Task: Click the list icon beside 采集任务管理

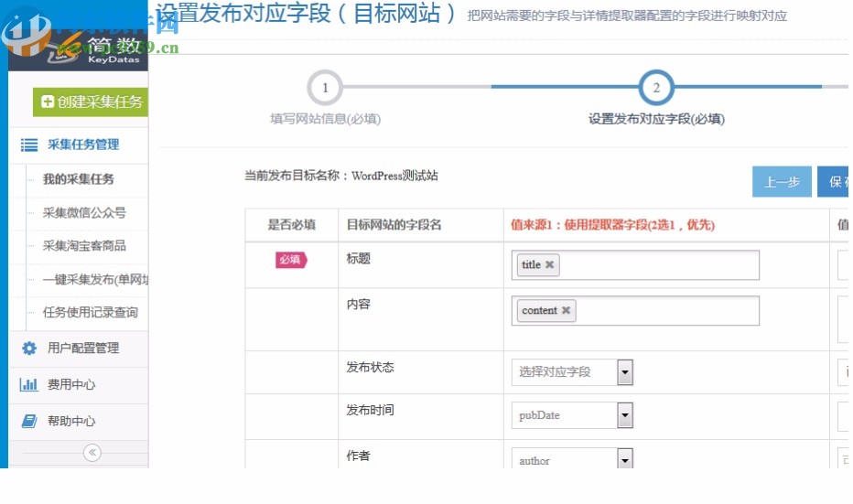Action: [29, 145]
